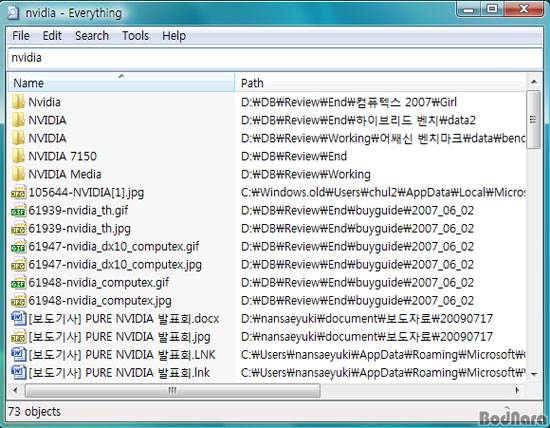Screen dimensions: 550x428
Task: Click the path ending with data2
Action: 358,120
